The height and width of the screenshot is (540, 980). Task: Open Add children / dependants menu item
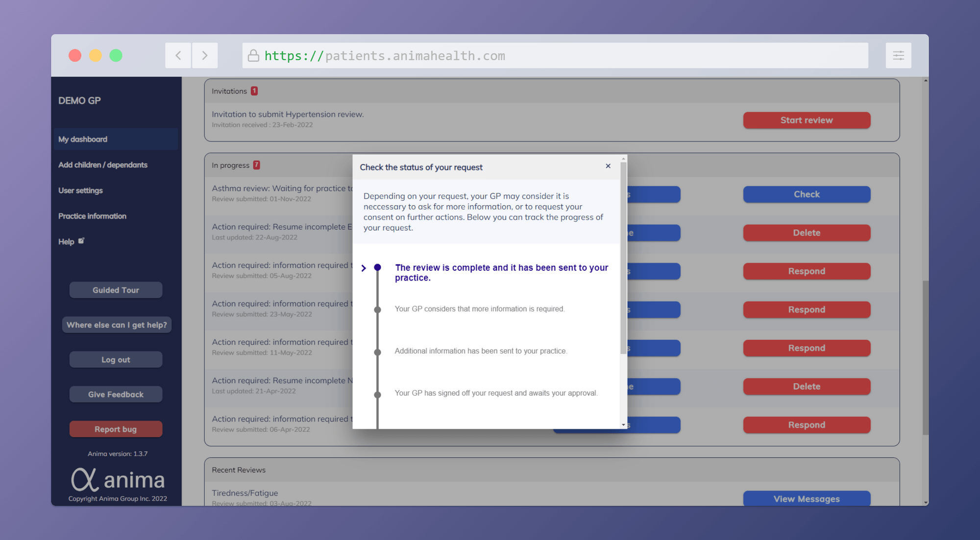point(103,165)
